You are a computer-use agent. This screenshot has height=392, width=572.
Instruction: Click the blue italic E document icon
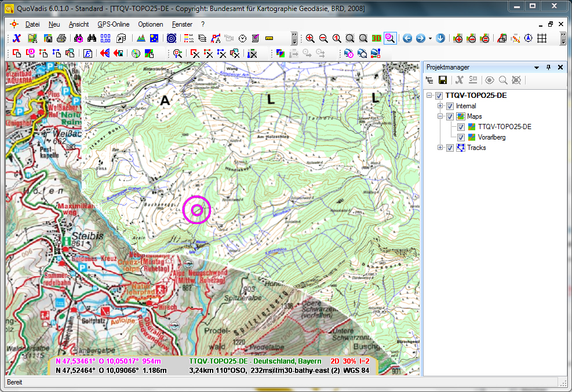88,53
